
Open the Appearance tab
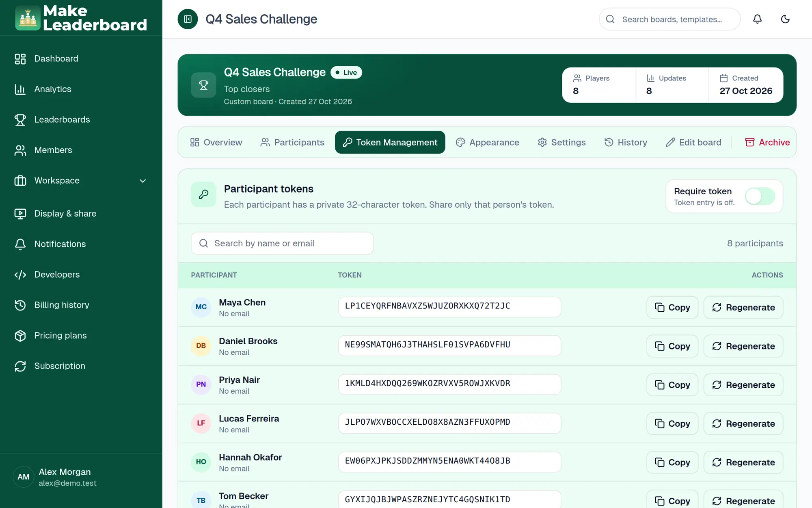tap(488, 142)
